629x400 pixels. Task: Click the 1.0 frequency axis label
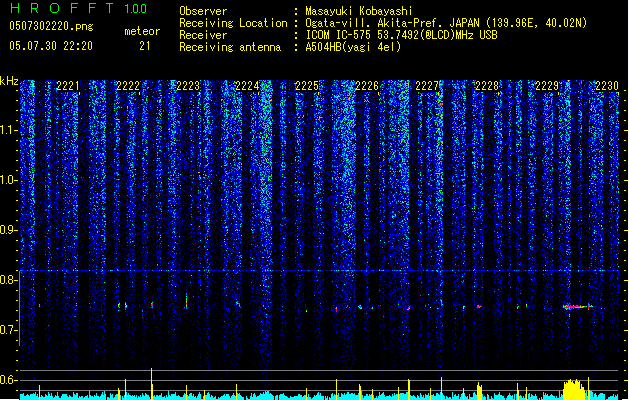(x=9, y=180)
